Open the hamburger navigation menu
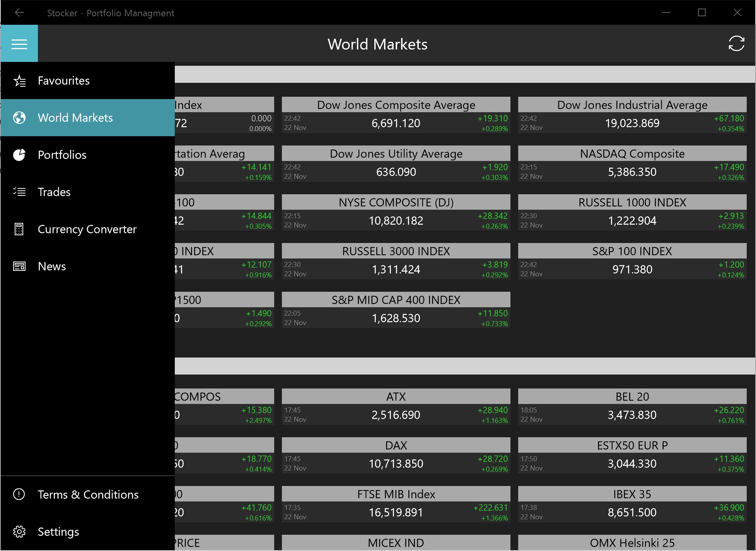756x551 pixels. click(19, 43)
